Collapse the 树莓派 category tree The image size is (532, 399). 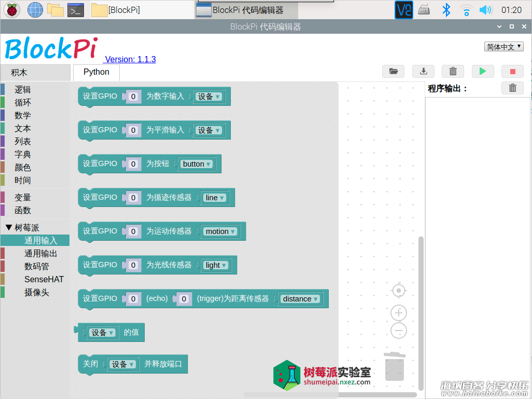pos(9,227)
